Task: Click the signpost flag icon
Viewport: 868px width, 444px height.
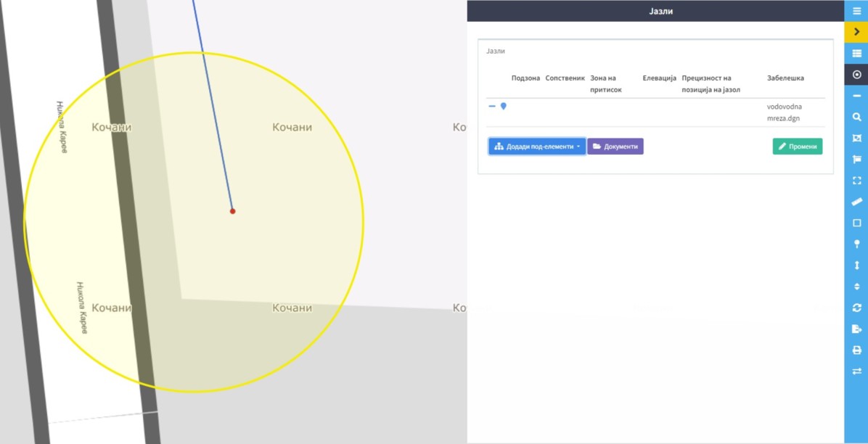Action: [x=856, y=160]
